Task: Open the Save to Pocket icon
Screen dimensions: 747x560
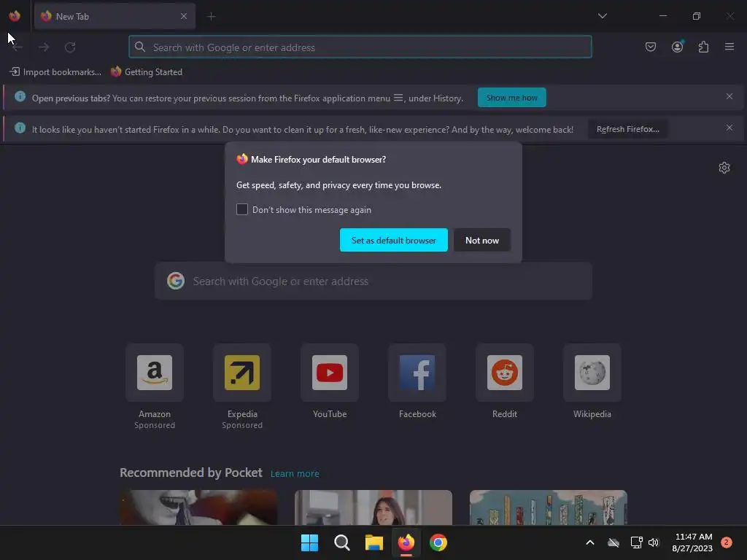Action: pyautogui.click(x=650, y=47)
